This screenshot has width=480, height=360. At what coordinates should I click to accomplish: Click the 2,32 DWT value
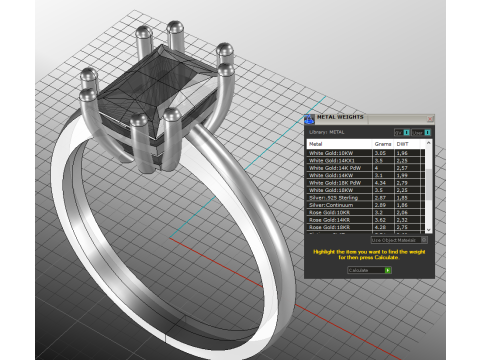(x=402, y=220)
